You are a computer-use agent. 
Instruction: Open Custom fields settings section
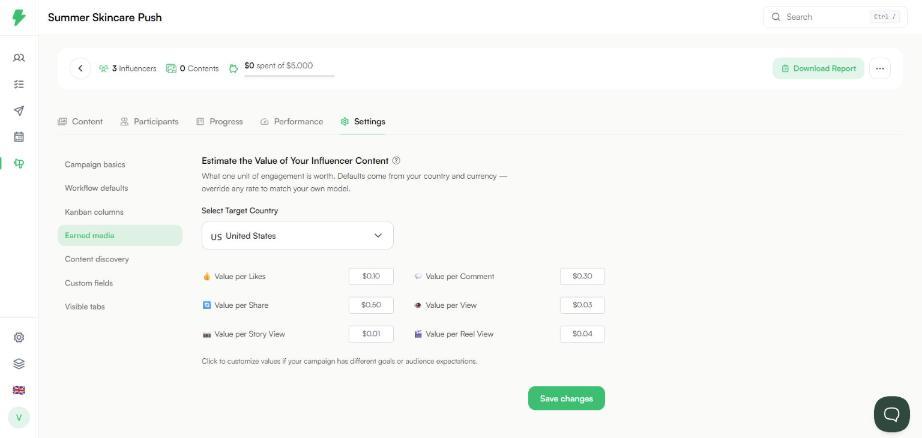tap(120, 283)
